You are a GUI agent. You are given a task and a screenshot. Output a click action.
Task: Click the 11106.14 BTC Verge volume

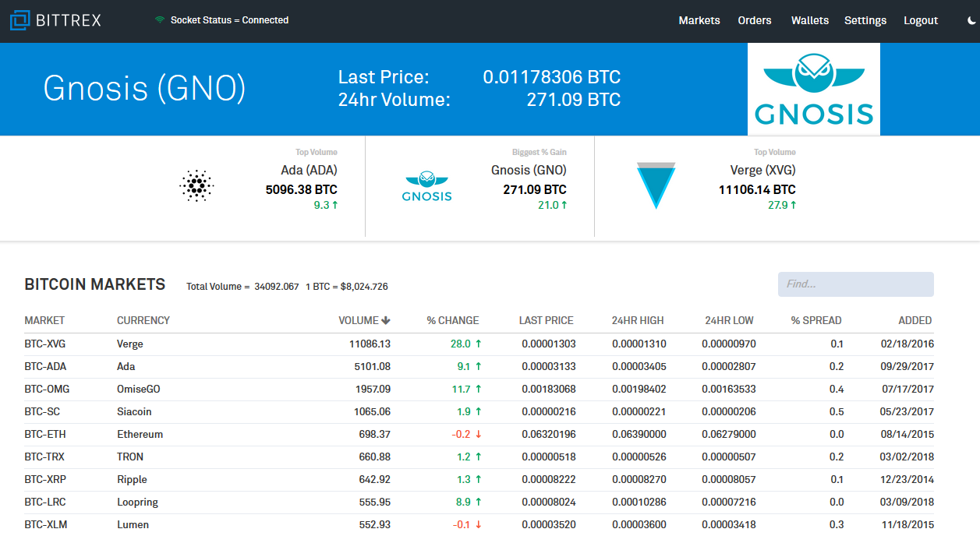(757, 189)
